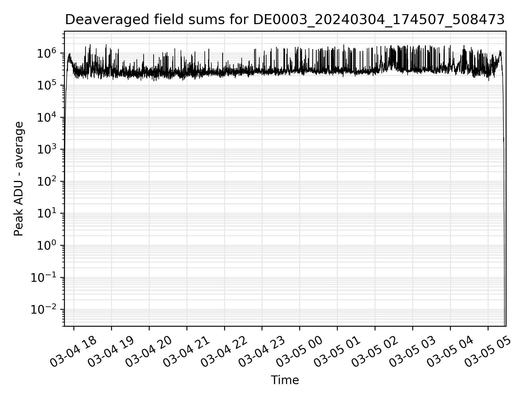Click the x-axis tick label '03-04 20'
The width and height of the screenshot is (532, 399).
click(x=149, y=352)
